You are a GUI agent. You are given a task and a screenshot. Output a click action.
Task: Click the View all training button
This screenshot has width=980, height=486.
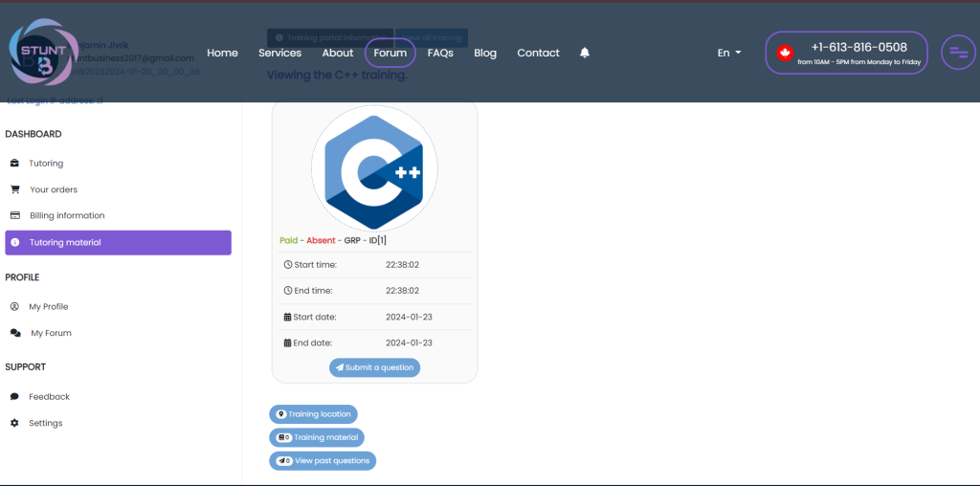tap(432, 38)
